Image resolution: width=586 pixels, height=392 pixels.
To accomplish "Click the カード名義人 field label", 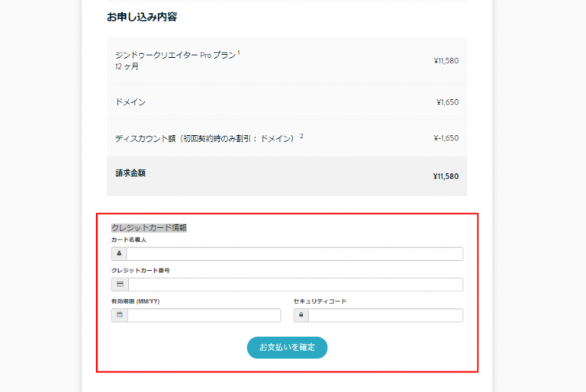I will pos(128,240).
